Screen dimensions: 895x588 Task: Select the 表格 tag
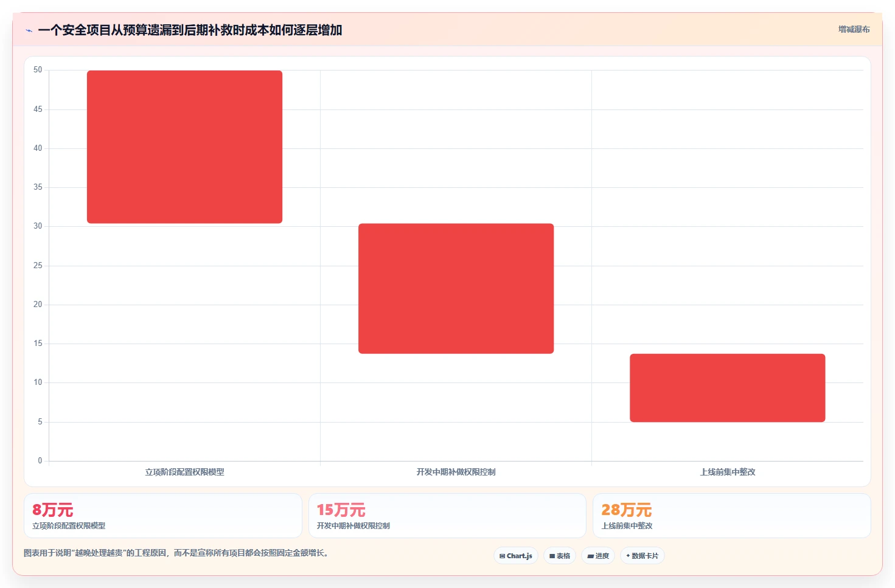(x=560, y=556)
